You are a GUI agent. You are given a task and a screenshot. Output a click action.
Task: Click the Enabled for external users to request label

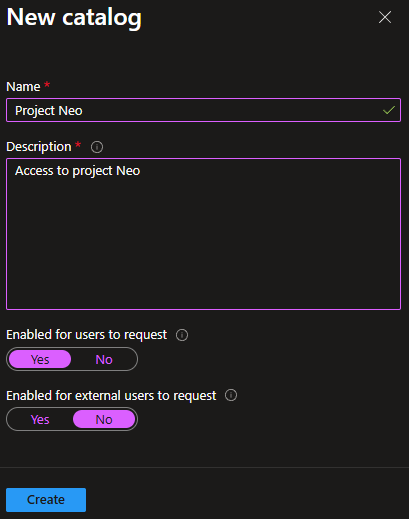(x=111, y=396)
